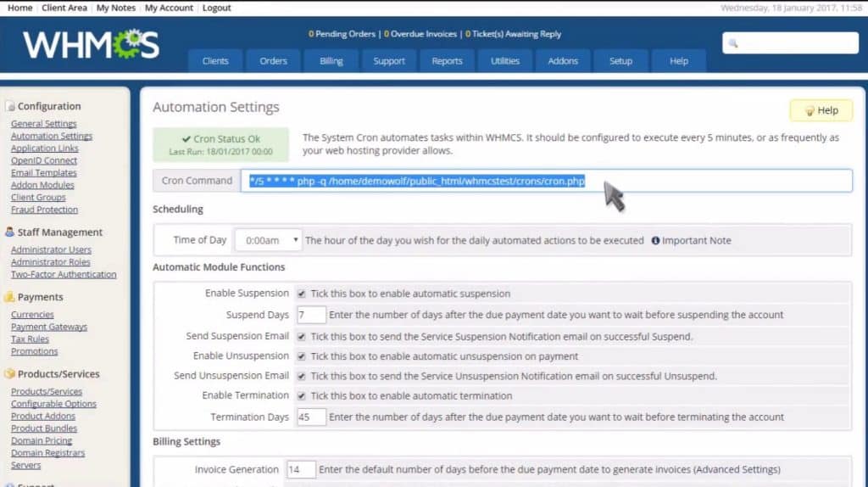Open the My Account link
The image size is (868, 487).
(x=169, y=8)
